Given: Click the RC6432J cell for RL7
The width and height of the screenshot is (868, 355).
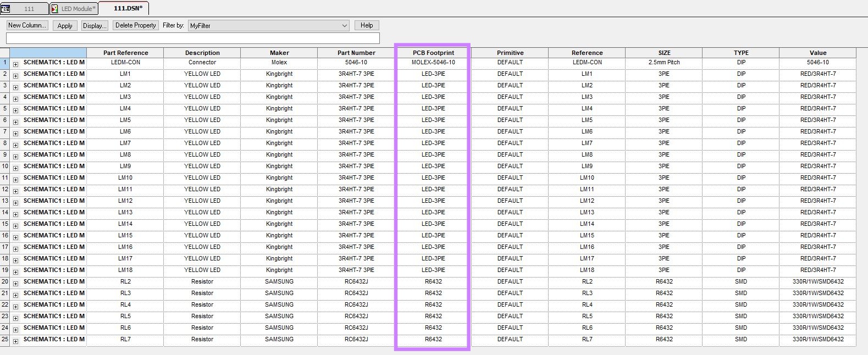Looking at the screenshot, I should (356, 340).
